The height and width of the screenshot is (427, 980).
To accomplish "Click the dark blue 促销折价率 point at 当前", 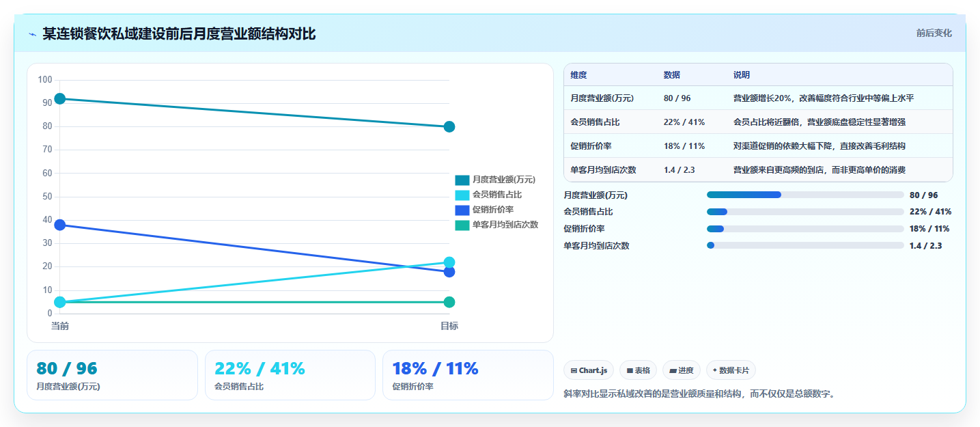I will click(60, 225).
